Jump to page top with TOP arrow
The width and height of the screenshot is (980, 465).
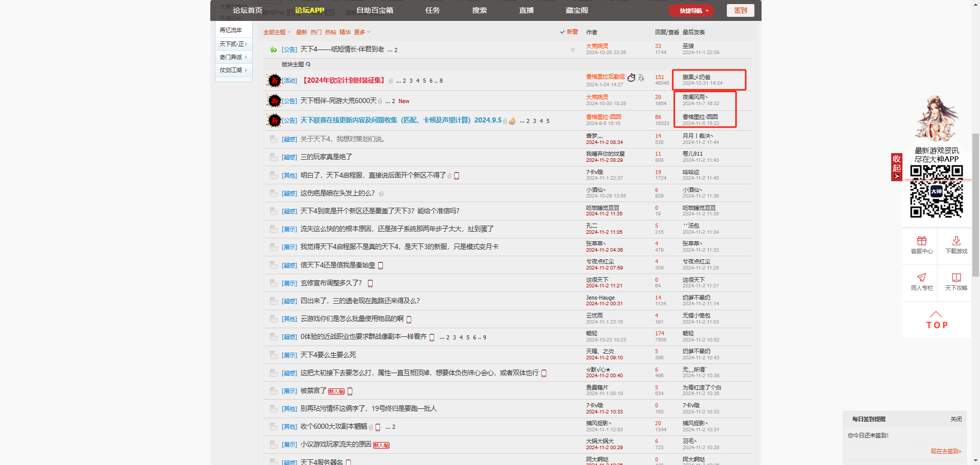click(937, 320)
